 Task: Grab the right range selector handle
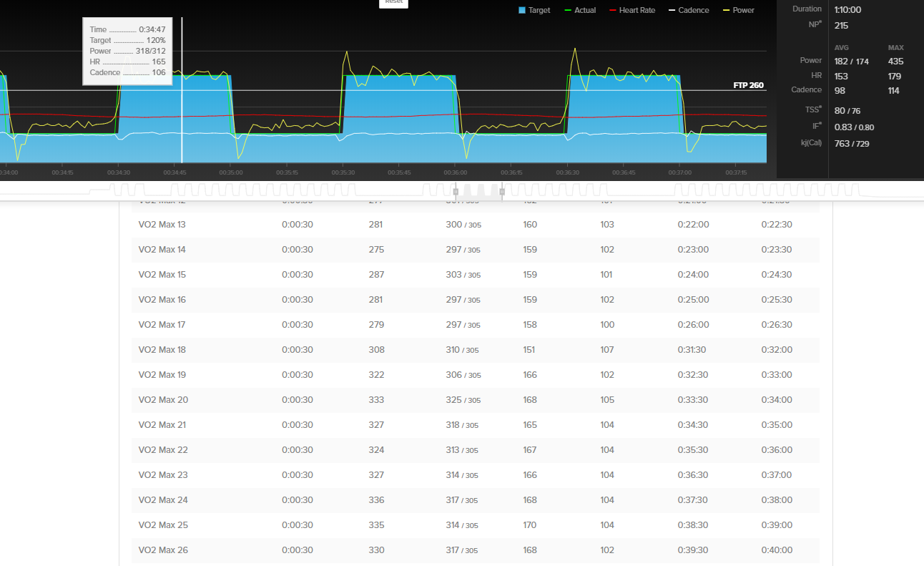(501, 192)
